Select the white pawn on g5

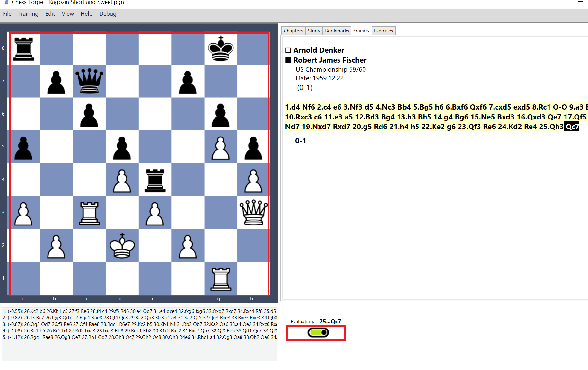point(220,147)
